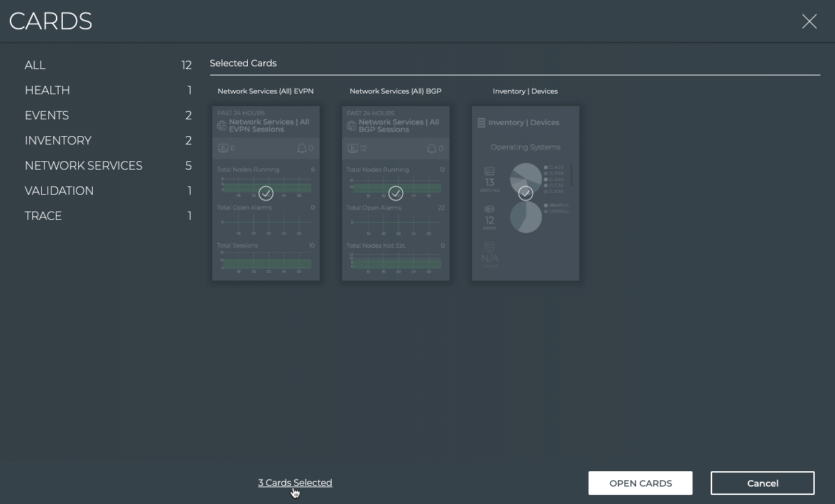835x504 pixels.
Task: Show the Network Services card category
Action: (84, 166)
